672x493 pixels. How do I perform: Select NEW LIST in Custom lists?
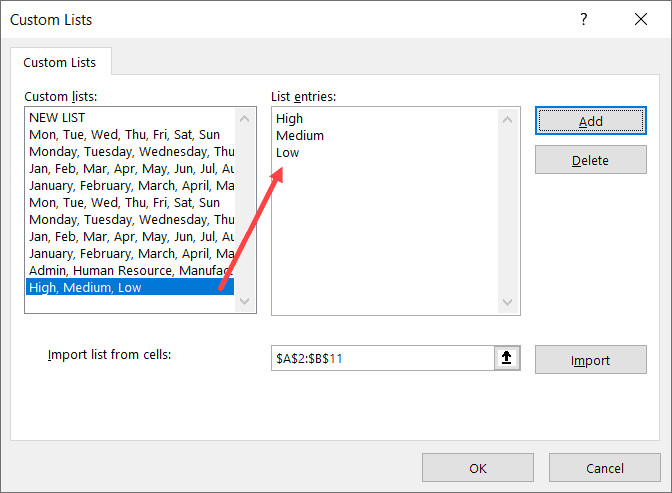point(57,118)
